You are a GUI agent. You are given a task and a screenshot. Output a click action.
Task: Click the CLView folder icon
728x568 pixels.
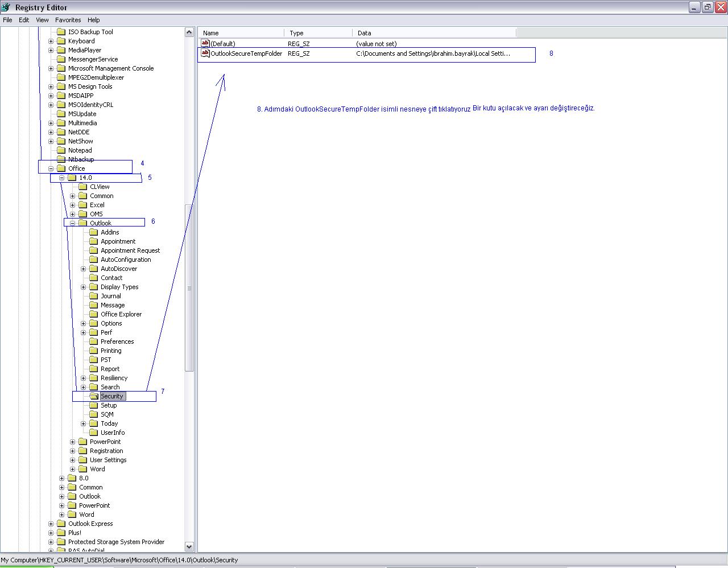coord(83,187)
